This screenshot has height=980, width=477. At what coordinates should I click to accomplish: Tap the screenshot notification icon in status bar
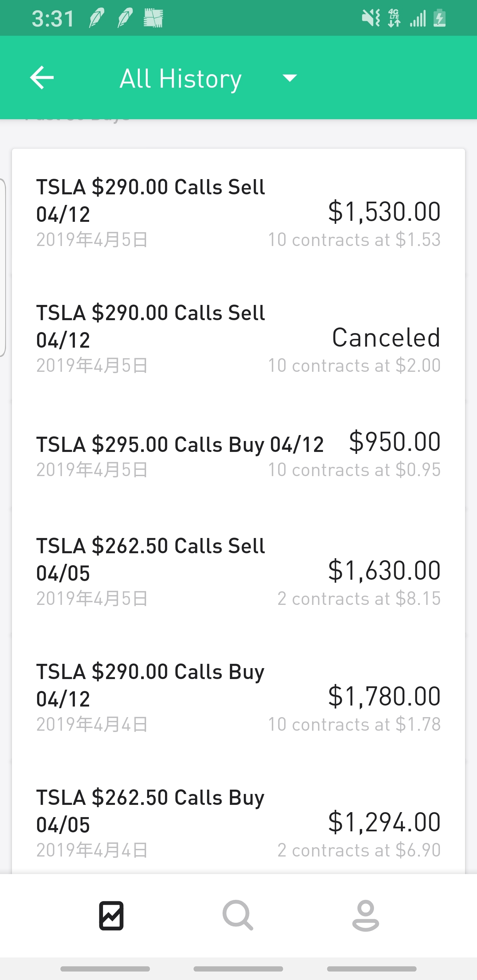153,18
